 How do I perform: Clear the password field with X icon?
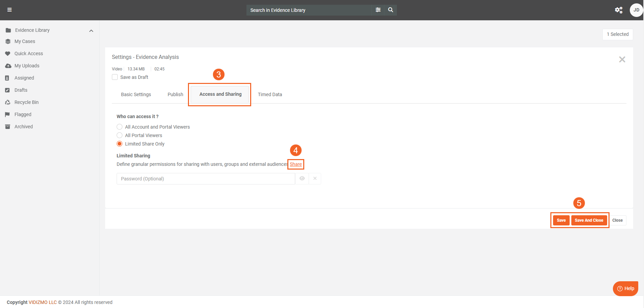point(315,178)
